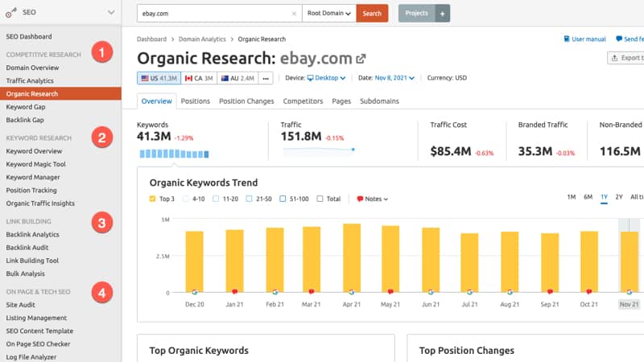
Task: Open Position Tracking in sidebar
Action: pos(31,191)
